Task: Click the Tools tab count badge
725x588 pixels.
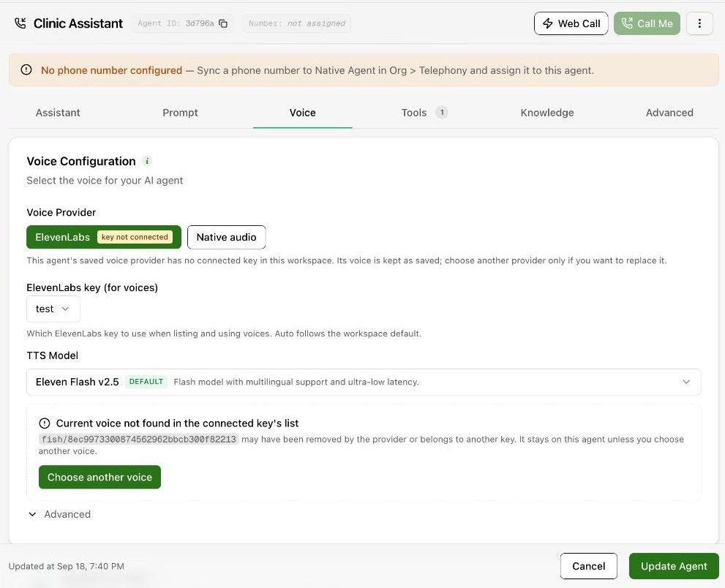Action: pos(442,113)
